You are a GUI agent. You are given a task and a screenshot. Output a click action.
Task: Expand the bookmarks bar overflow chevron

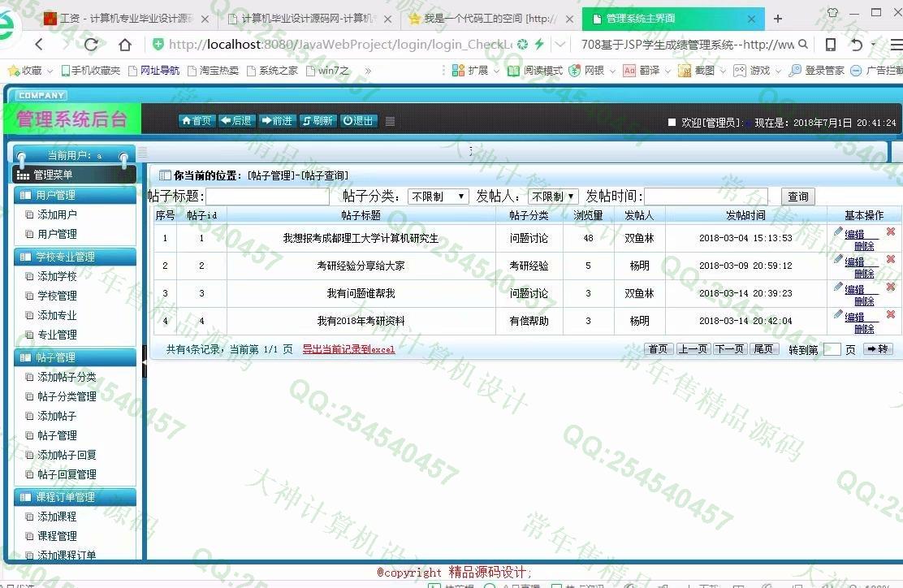[x=367, y=71]
